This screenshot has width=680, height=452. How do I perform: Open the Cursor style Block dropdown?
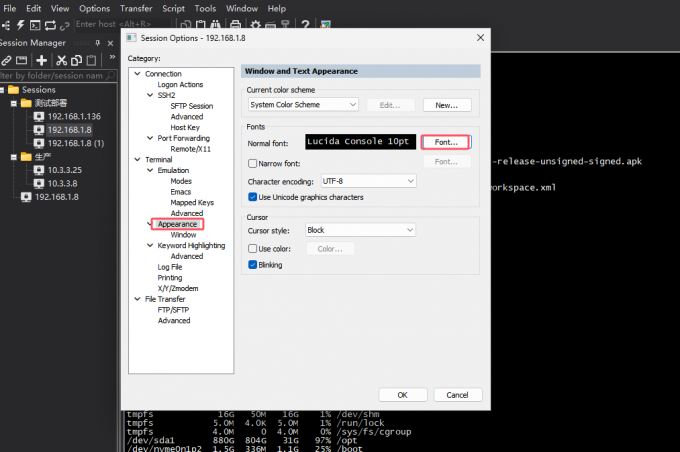[360, 230]
